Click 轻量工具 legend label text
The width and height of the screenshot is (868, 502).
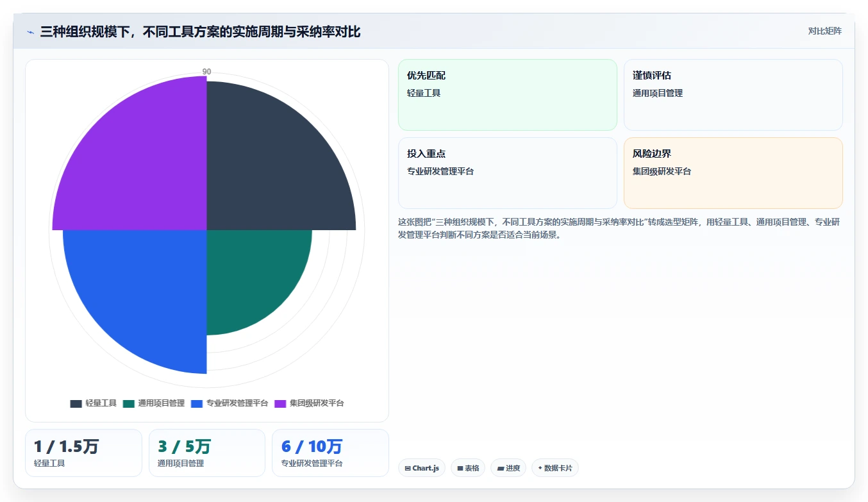pyautogui.click(x=101, y=403)
